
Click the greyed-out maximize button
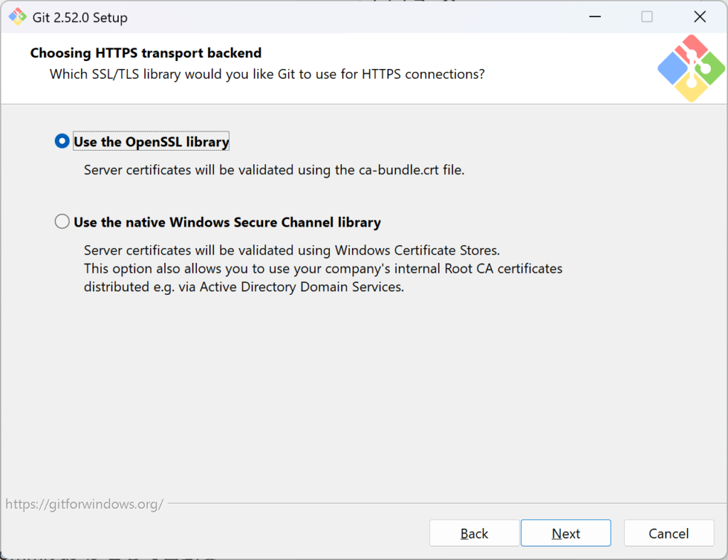pos(646,17)
